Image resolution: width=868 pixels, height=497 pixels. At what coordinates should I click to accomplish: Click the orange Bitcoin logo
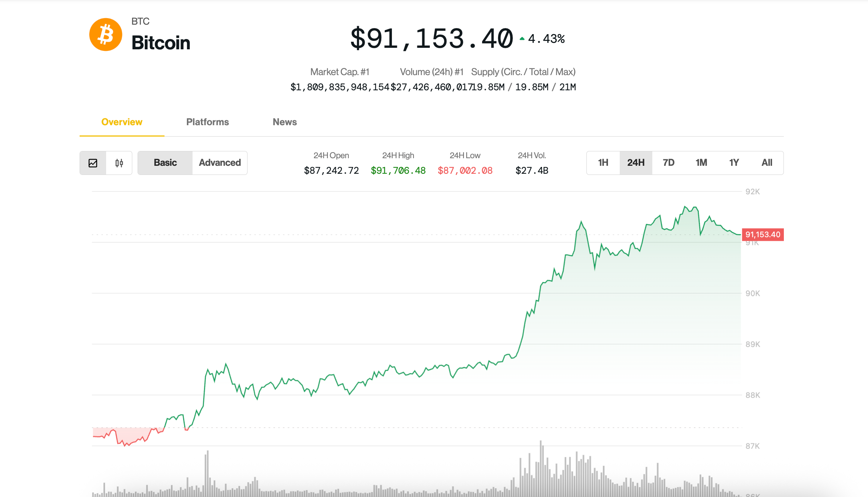[x=105, y=34]
